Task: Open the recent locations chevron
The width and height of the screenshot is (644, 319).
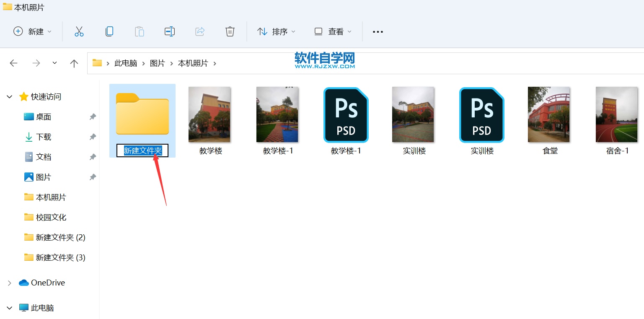Action: click(54, 63)
